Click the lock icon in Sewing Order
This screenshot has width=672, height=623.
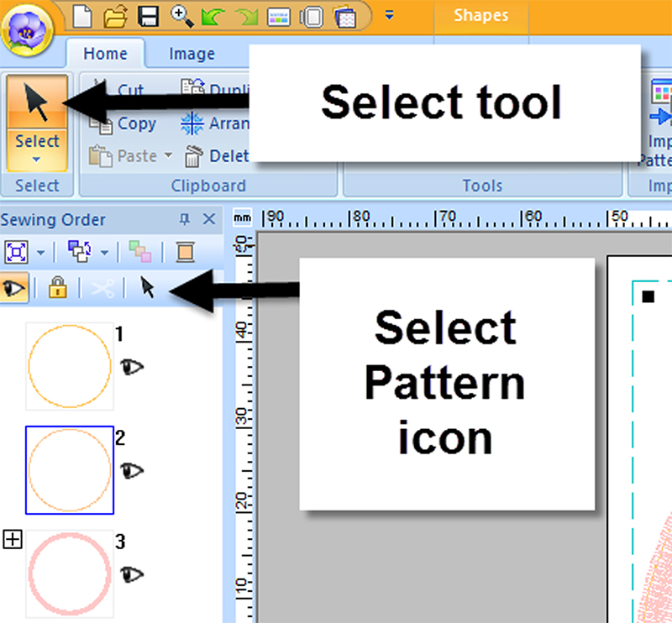[57, 288]
